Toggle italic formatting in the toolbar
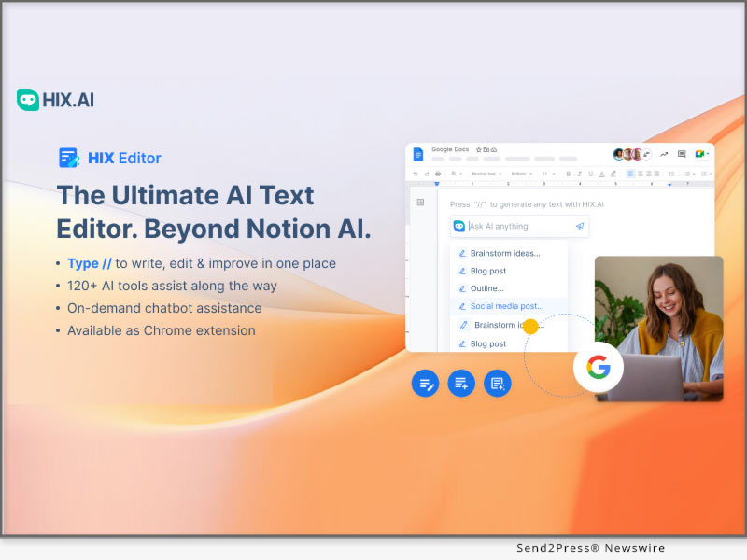Image resolution: width=747 pixels, height=560 pixels. point(579,175)
